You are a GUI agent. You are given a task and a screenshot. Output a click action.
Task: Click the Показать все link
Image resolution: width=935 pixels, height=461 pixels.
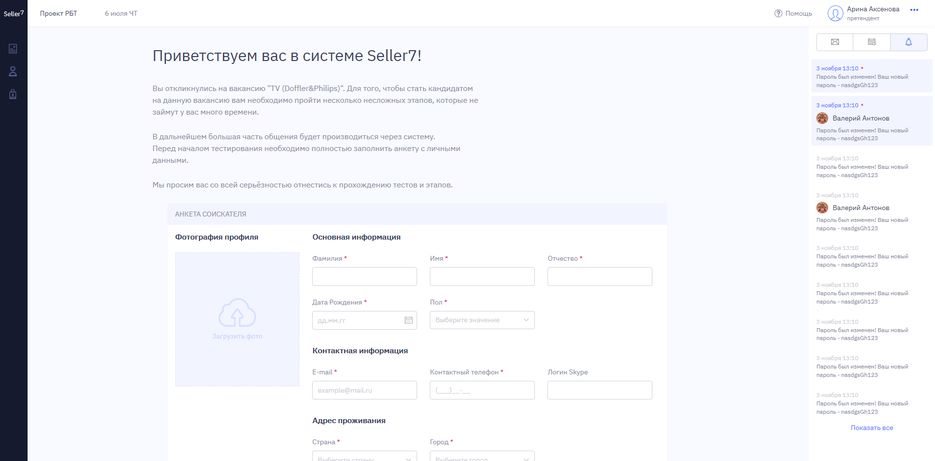[872, 428]
